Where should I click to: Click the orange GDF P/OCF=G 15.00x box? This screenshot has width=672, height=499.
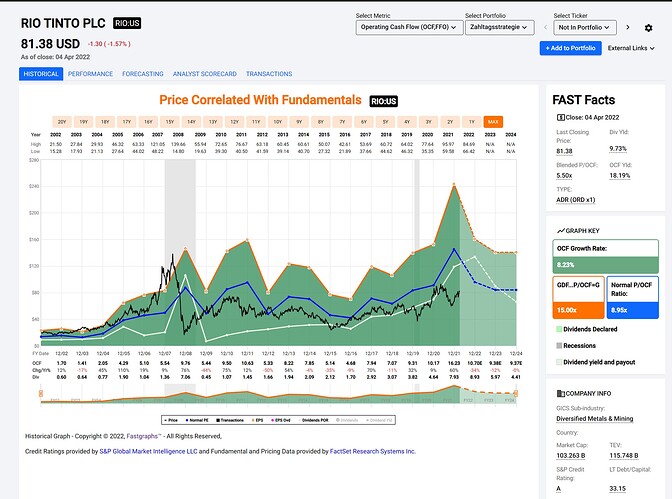pyautogui.click(x=579, y=297)
